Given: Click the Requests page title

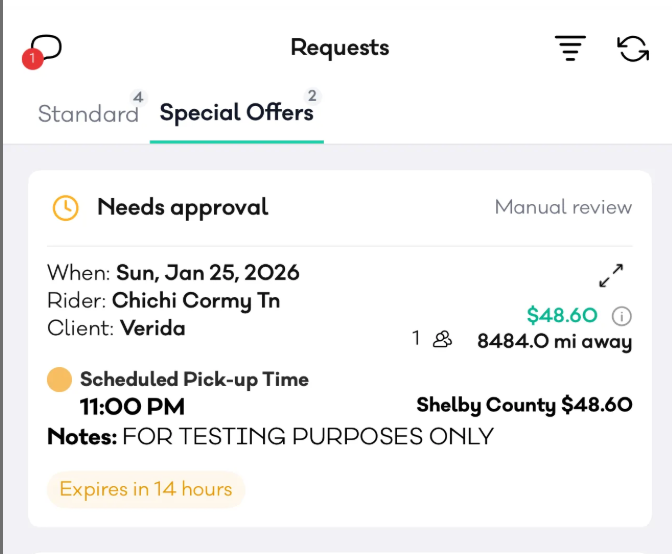Looking at the screenshot, I should (340, 47).
